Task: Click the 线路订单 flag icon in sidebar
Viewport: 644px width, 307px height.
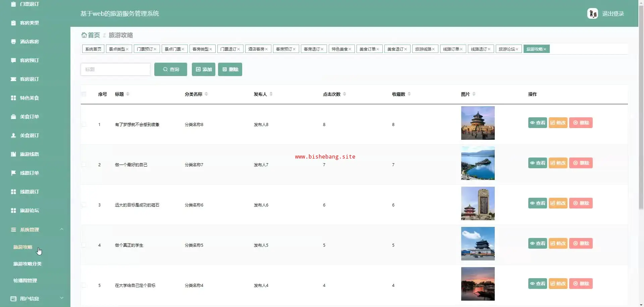Action: [x=13, y=173]
